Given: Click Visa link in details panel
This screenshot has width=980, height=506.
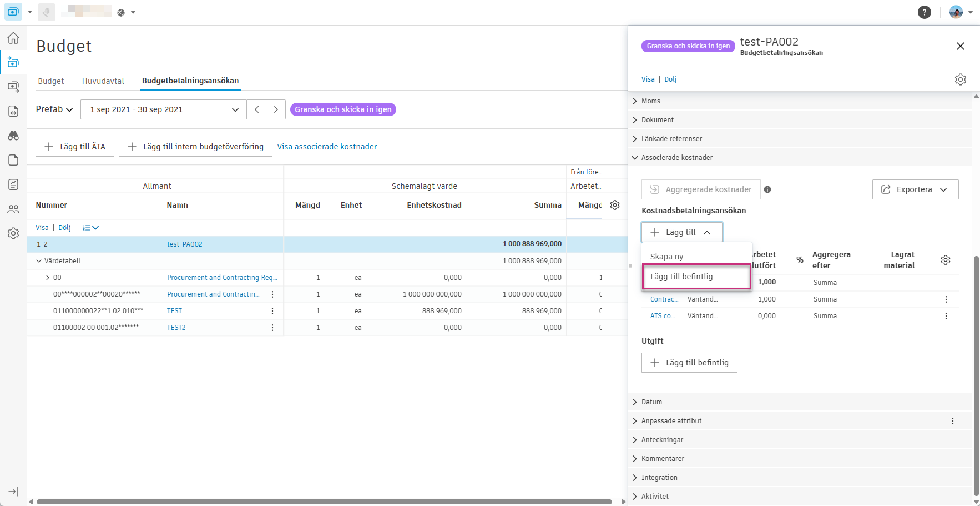Looking at the screenshot, I should click(x=648, y=79).
